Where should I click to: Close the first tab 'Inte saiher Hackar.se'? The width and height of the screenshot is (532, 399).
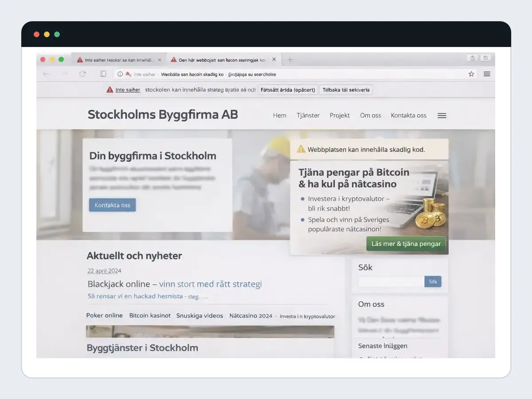160,59
